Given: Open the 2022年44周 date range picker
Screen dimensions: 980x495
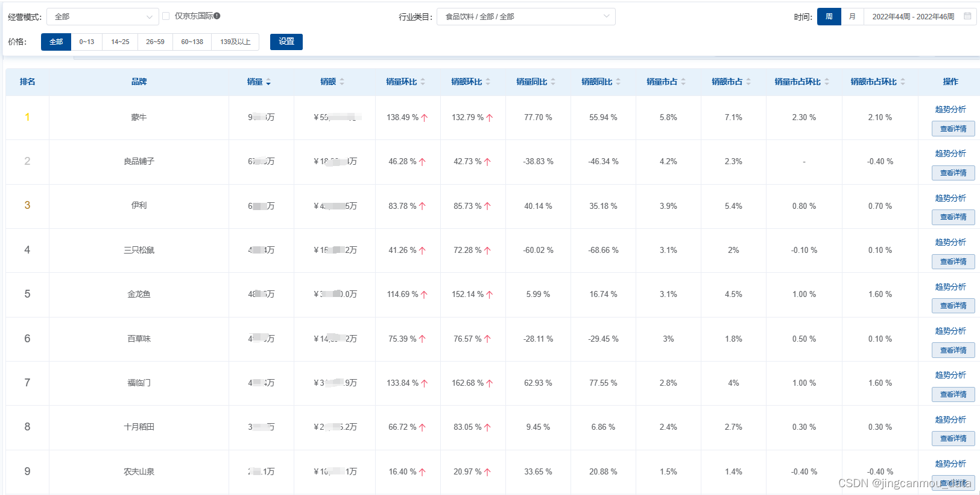Looking at the screenshot, I should 912,17.
